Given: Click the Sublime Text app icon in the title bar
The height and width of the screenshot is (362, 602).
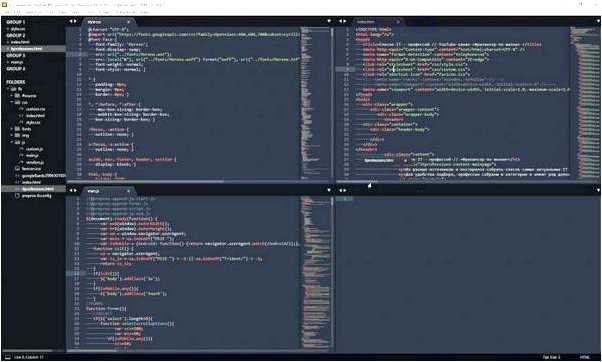Looking at the screenshot, I should click(5, 5).
